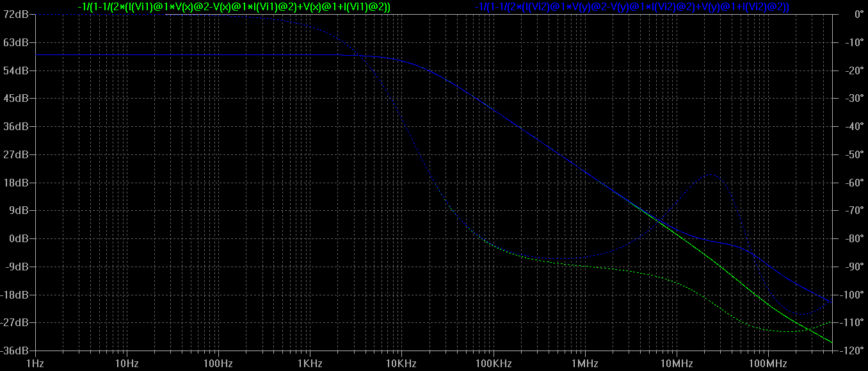Click the 10Hz frequency axis label

127,364
